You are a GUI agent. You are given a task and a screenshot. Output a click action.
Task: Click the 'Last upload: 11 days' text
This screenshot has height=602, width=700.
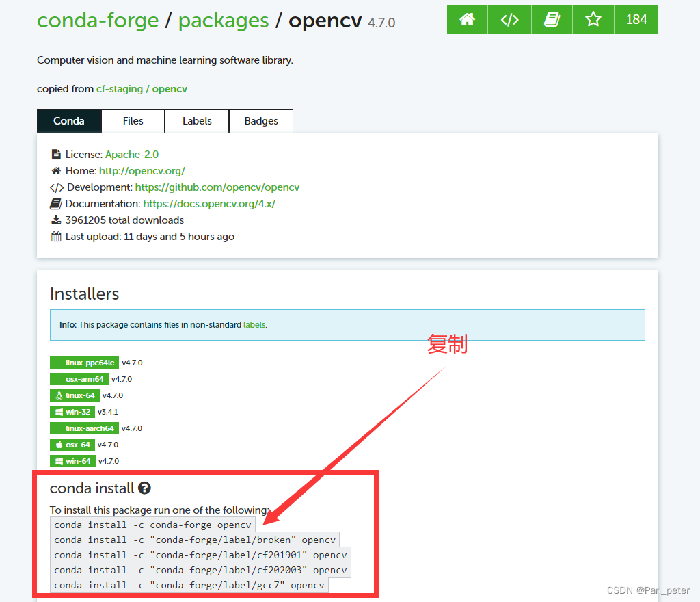pyautogui.click(x=150, y=237)
